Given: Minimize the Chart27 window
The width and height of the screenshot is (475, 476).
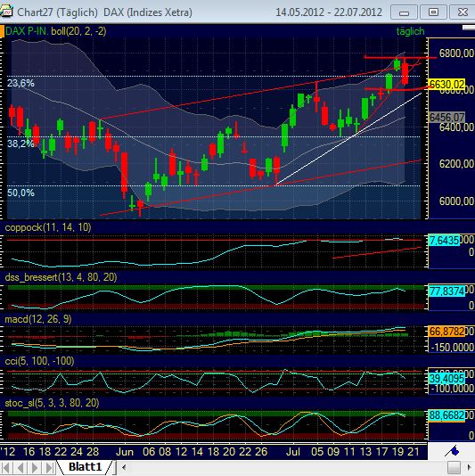Looking at the screenshot, I should [404, 12].
